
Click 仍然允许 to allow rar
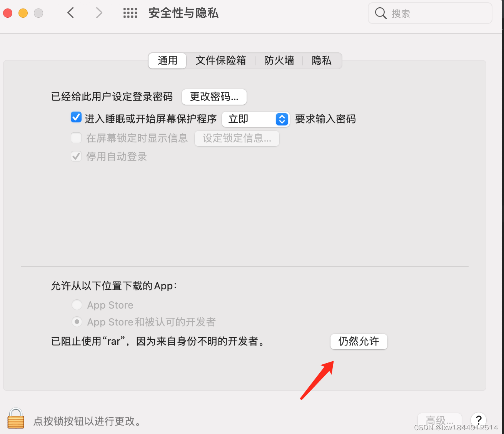359,341
